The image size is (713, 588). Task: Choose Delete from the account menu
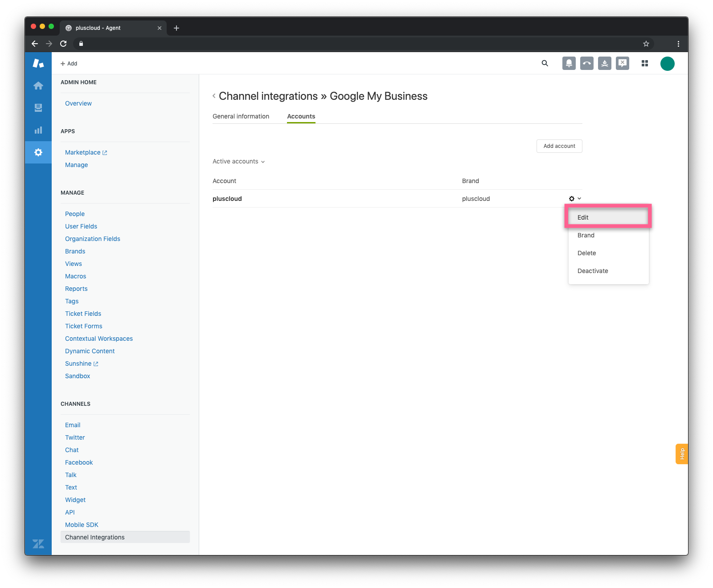[x=608, y=253]
